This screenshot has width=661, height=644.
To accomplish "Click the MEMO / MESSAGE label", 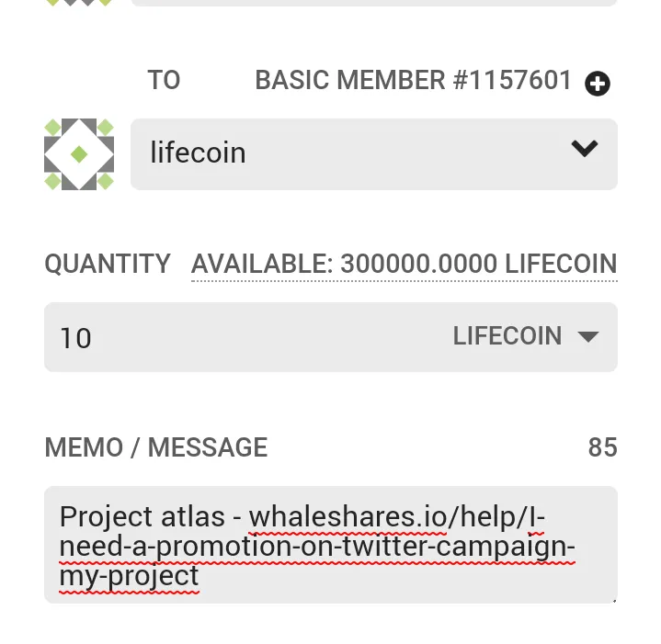I will pyautogui.click(x=156, y=447).
